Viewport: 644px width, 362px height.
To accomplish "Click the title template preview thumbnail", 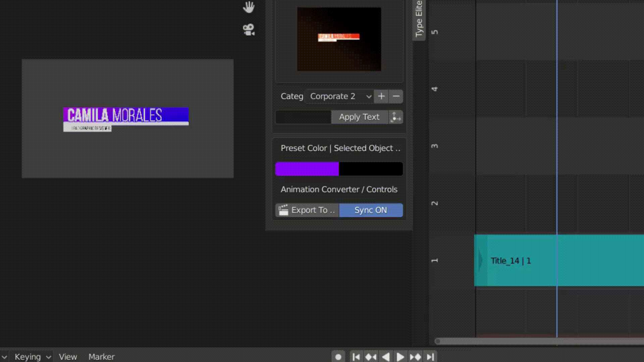I will pyautogui.click(x=339, y=39).
